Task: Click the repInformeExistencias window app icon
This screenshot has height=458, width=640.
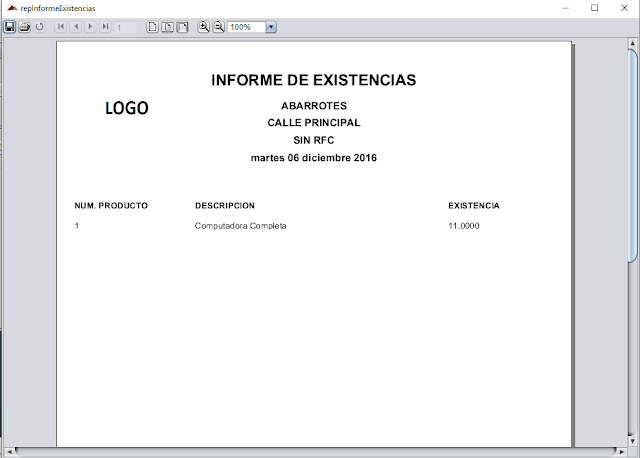Action: click(x=9, y=7)
